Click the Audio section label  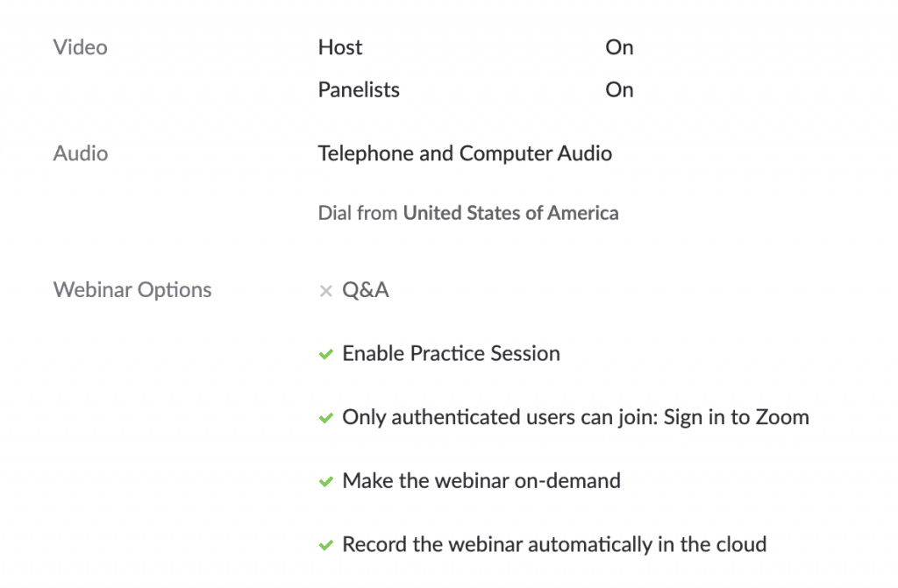click(81, 153)
